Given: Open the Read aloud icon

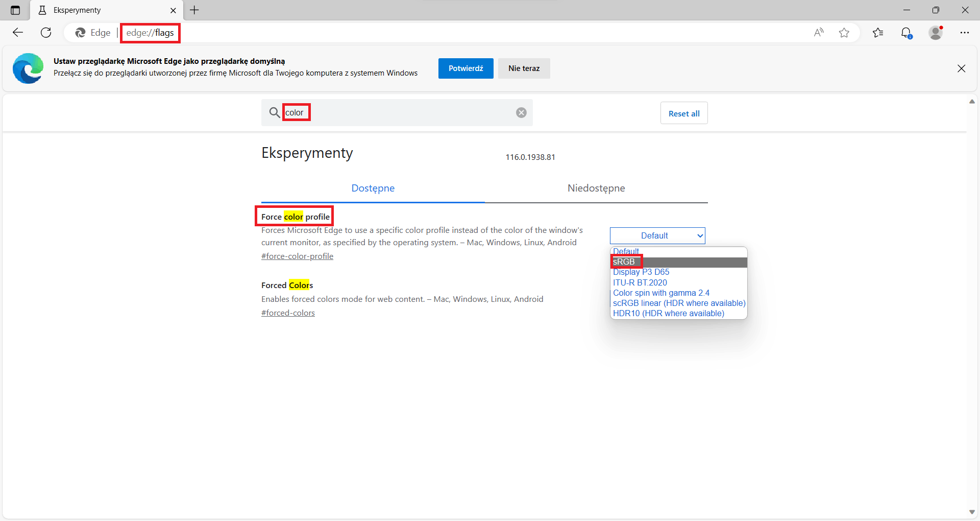Looking at the screenshot, I should (x=819, y=33).
